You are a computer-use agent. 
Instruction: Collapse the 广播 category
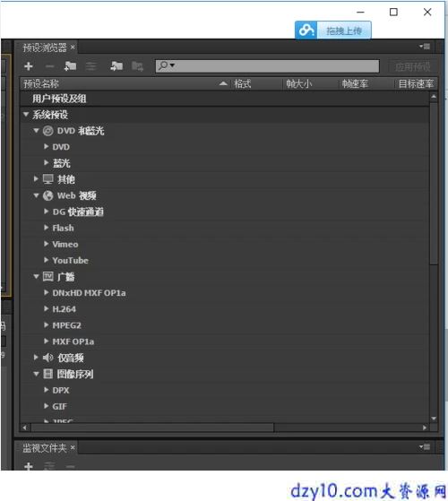36,276
